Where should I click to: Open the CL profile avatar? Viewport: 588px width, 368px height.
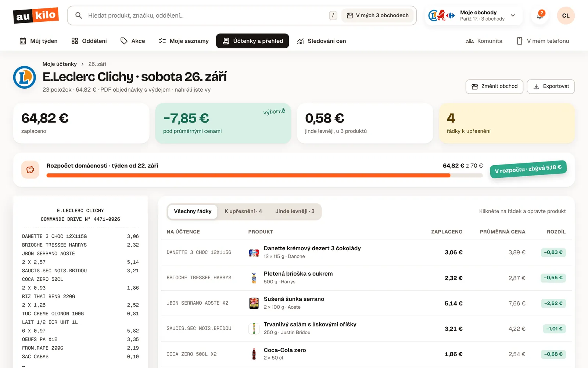pyautogui.click(x=566, y=15)
